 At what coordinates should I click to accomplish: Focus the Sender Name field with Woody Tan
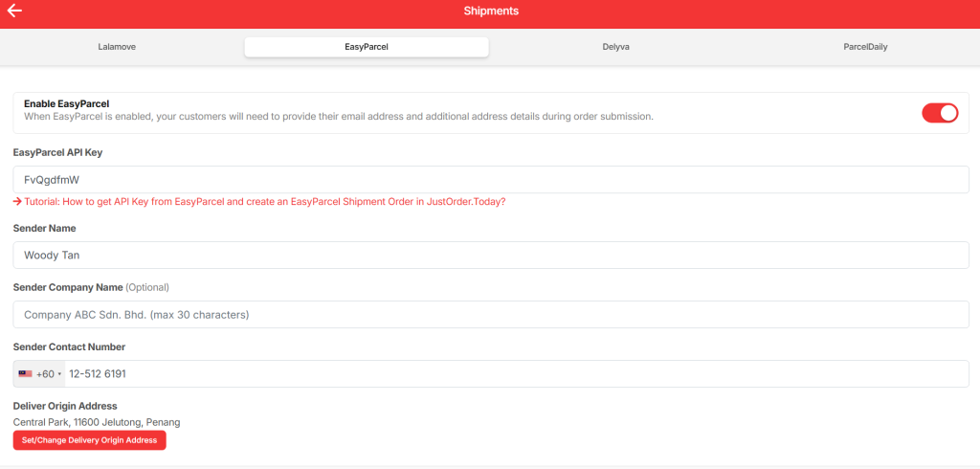pyautogui.click(x=490, y=255)
